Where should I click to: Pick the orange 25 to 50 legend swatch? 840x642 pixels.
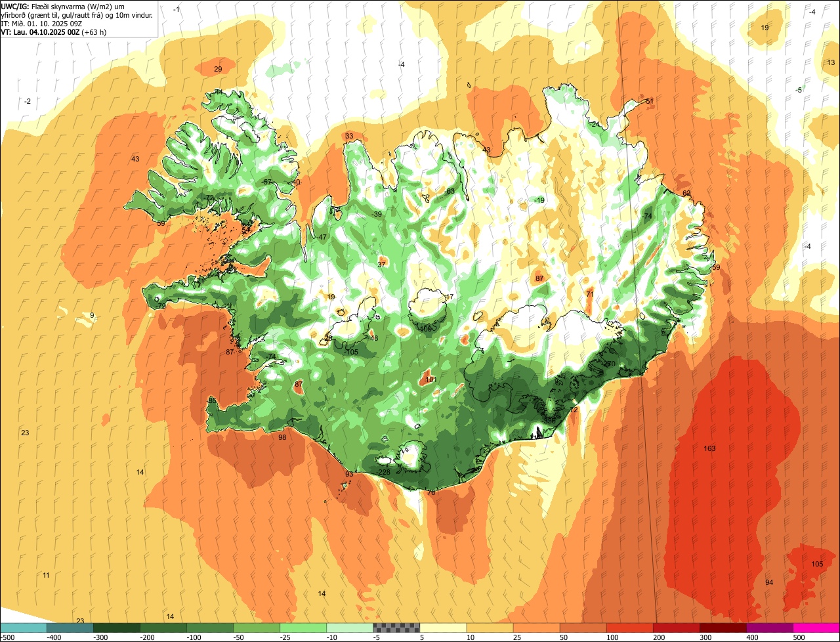point(536,628)
